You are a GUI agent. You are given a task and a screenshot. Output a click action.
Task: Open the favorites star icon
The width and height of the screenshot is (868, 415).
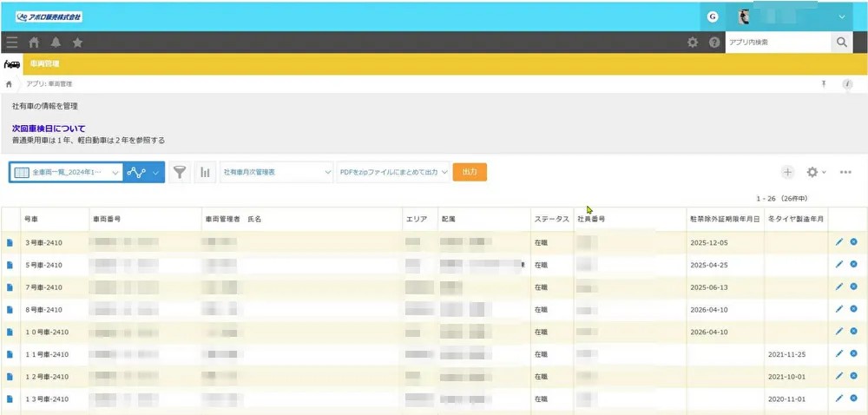[x=78, y=42]
